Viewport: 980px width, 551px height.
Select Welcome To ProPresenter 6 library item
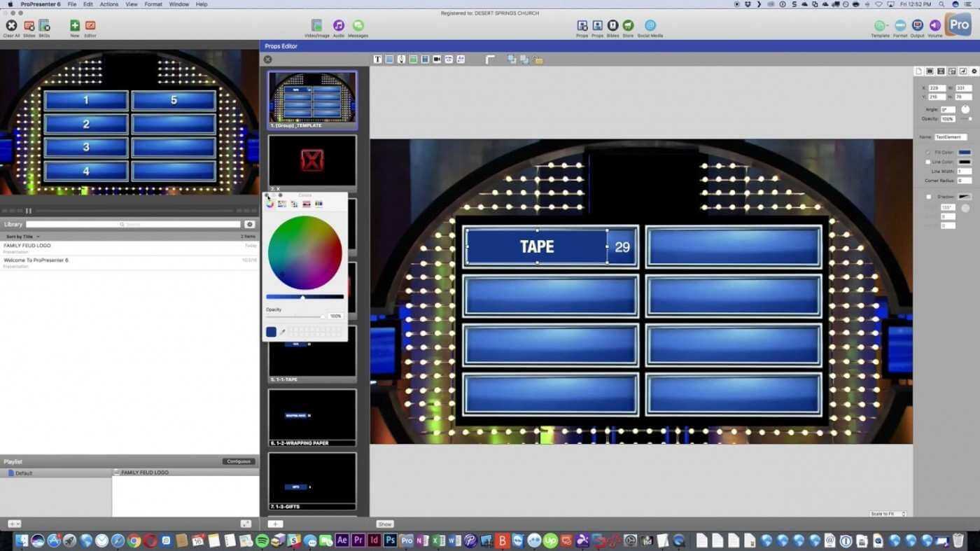[129, 263]
